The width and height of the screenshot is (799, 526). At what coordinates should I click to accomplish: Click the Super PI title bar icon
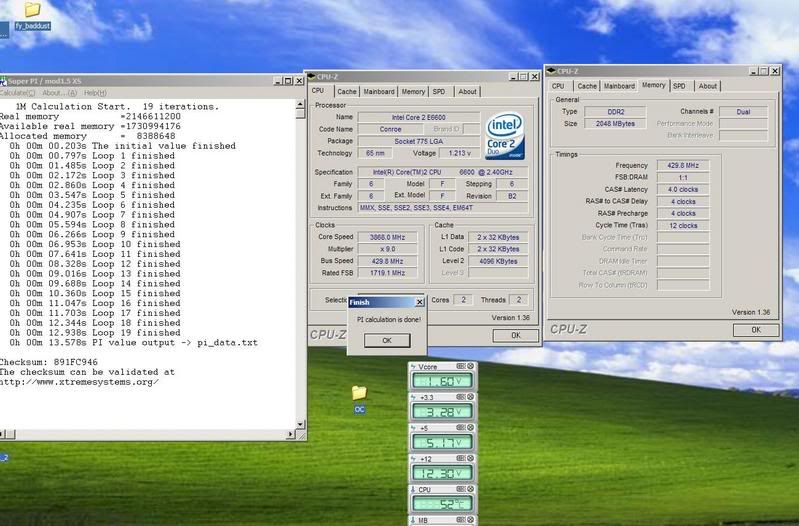pyautogui.click(x=3, y=81)
